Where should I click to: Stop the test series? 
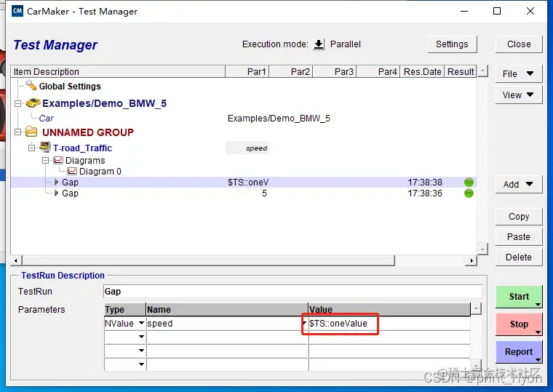tap(519, 324)
